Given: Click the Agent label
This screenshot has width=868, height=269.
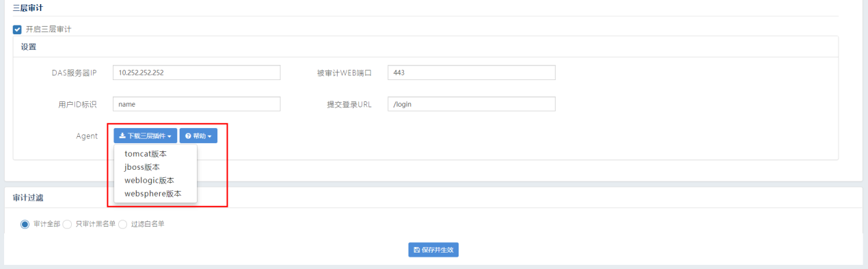Looking at the screenshot, I should tap(87, 136).
